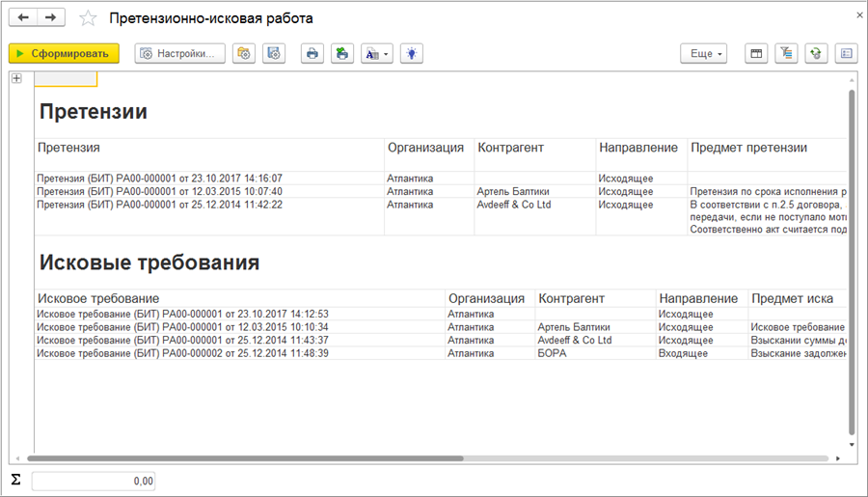The height and width of the screenshot is (497, 868).
Task: Click the rightmost toolbar panel icon
Action: click(846, 54)
